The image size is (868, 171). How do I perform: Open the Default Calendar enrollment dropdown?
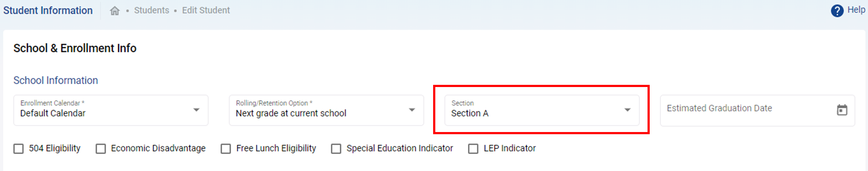pos(111,110)
